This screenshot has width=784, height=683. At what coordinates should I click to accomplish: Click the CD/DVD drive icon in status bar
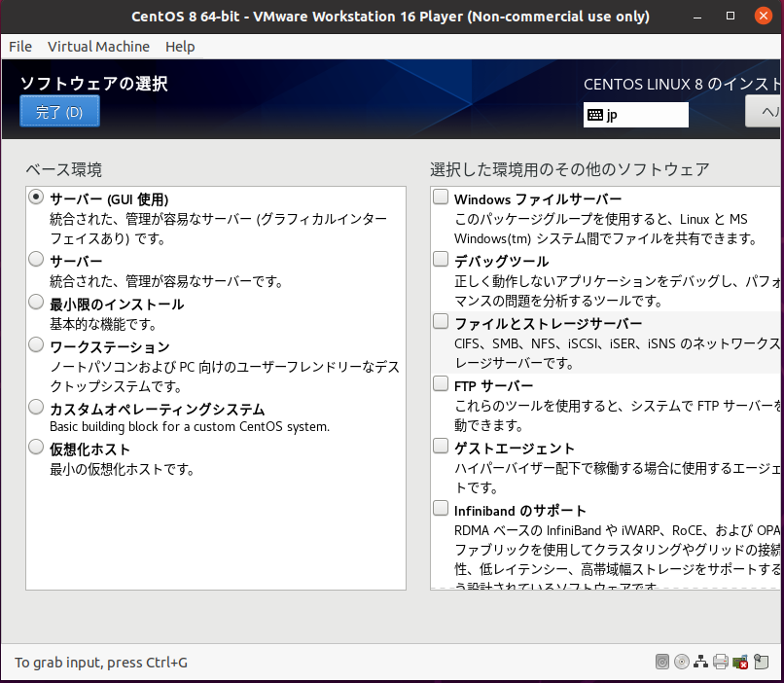click(682, 663)
